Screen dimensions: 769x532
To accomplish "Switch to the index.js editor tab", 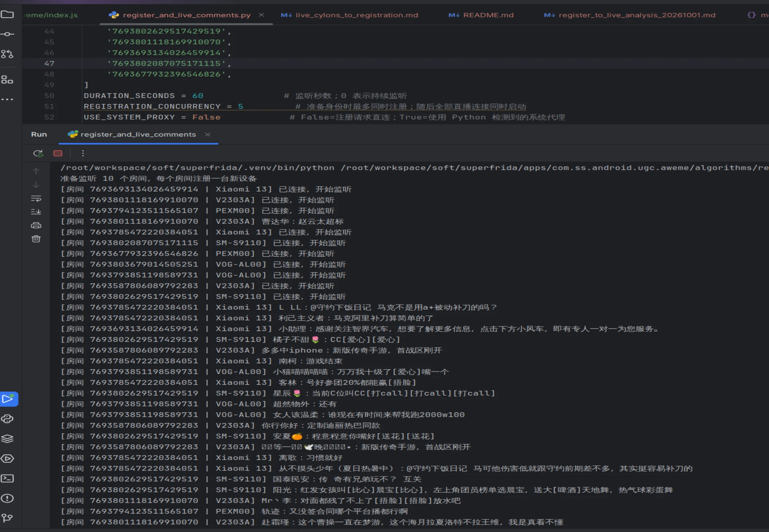I will click(x=50, y=15).
